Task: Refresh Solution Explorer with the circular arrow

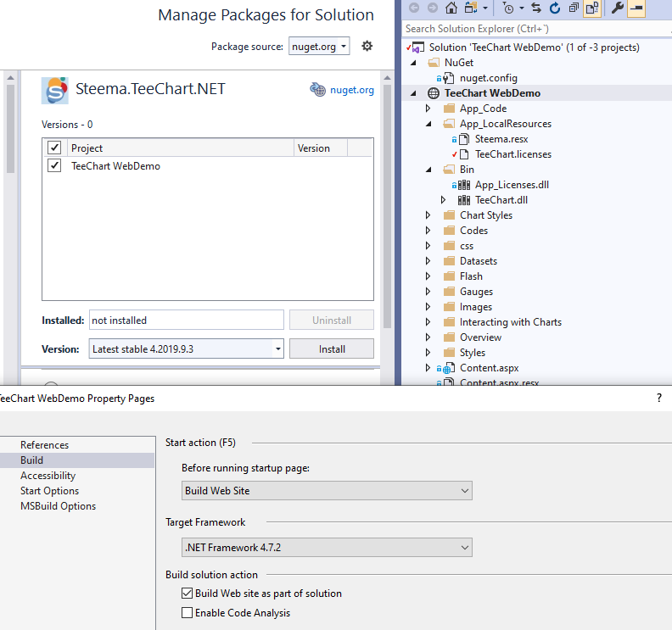Action: click(x=555, y=8)
